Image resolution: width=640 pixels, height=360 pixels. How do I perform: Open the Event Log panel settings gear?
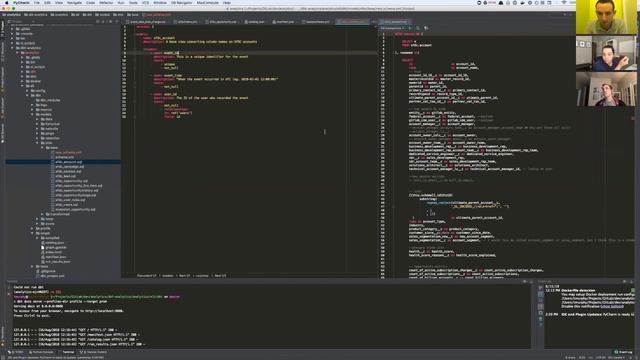(625, 282)
